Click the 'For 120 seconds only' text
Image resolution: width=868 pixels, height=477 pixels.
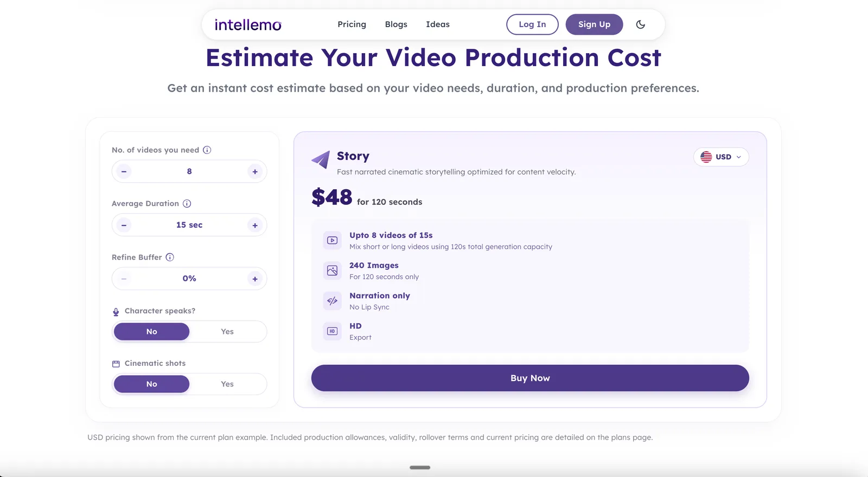[x=384, y=277]
